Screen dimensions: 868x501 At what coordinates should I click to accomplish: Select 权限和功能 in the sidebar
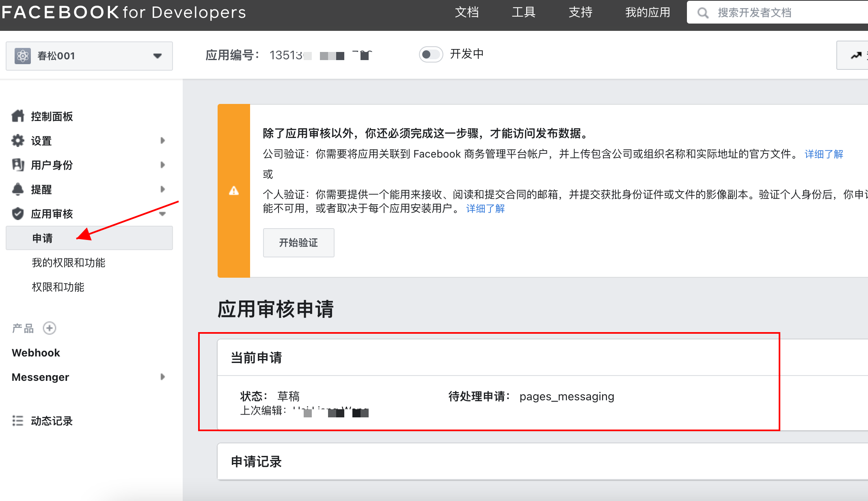(58, 287)
